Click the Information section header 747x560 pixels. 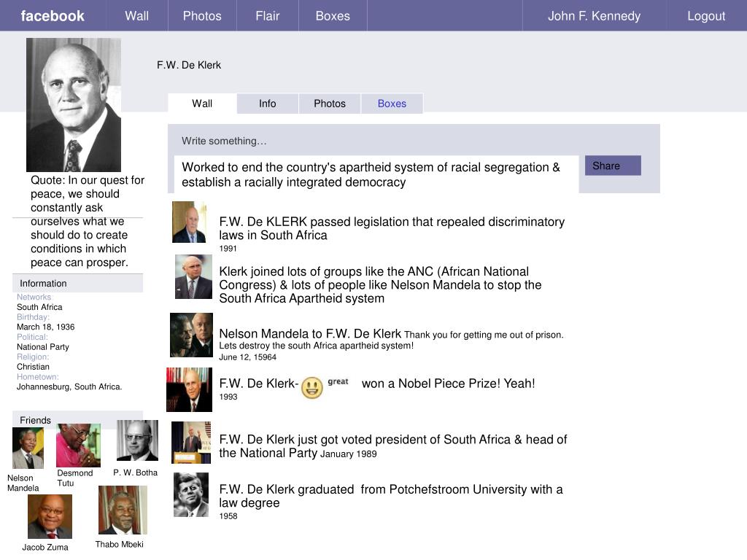77,284
